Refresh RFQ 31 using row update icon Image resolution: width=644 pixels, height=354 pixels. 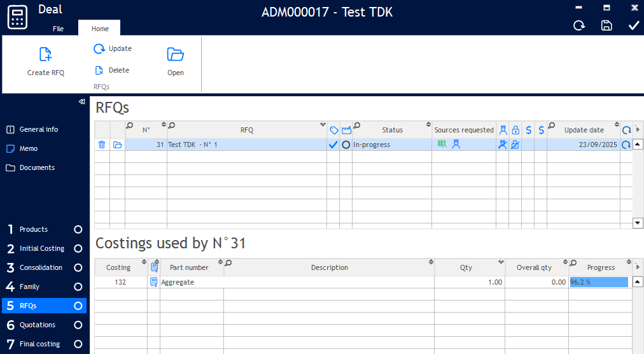point(626,145)
